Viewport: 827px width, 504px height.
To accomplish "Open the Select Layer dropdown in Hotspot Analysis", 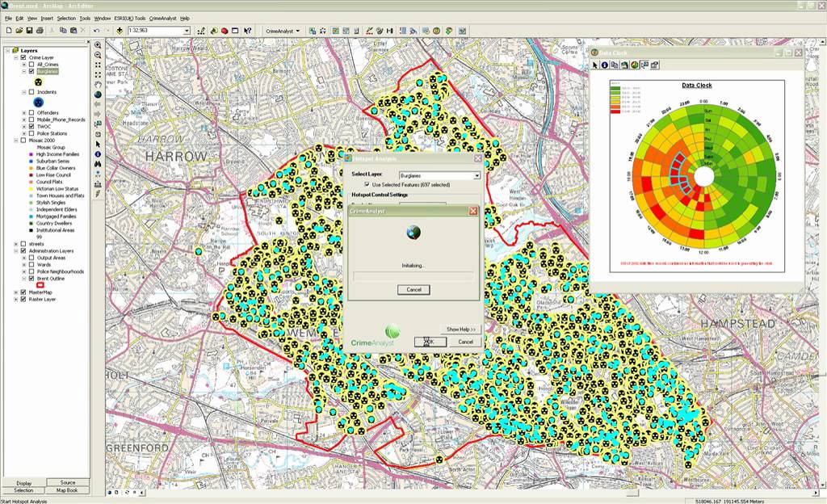I will coord(476,175).
